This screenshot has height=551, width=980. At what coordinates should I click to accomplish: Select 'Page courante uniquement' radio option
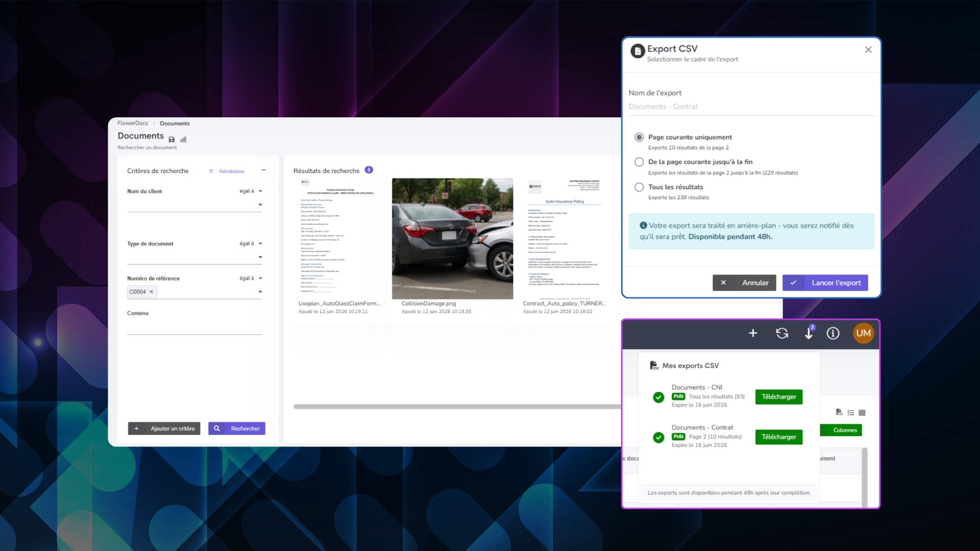(x=639, y=137)
